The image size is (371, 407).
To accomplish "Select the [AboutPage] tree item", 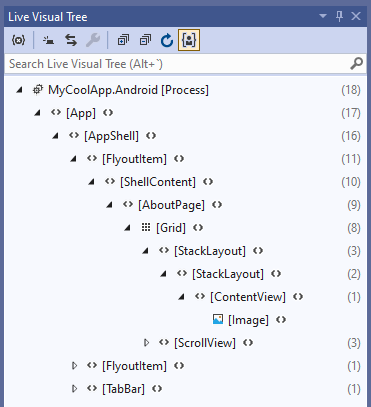I will pyautogui.click(x=171, y=205).
